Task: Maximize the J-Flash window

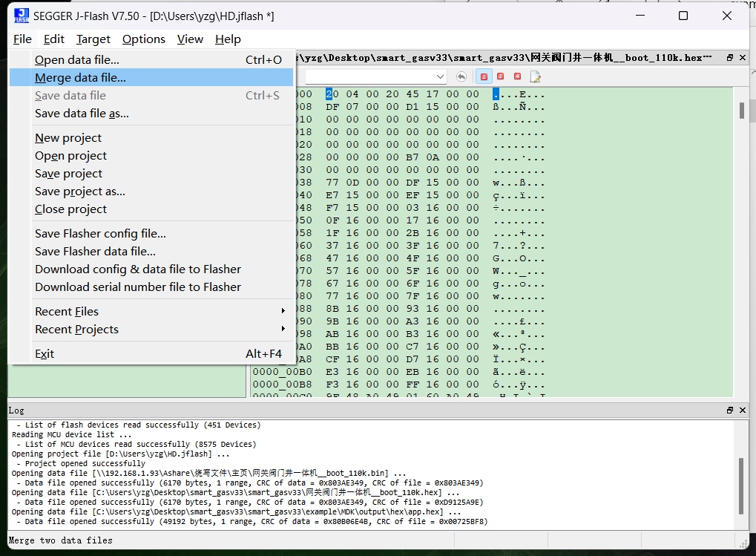Action: click(x=683, y=16)
